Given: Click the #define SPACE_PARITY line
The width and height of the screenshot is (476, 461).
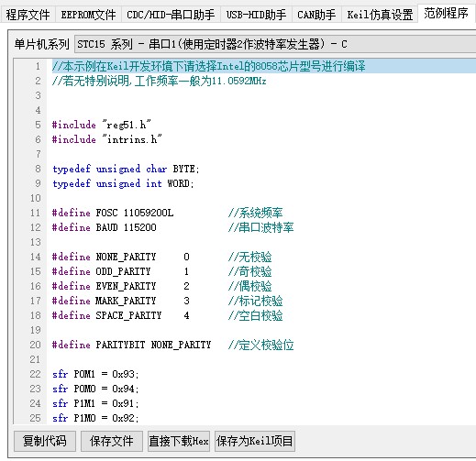Looking at the screenshot, I should pyautogui.click(x=121, y=315).
